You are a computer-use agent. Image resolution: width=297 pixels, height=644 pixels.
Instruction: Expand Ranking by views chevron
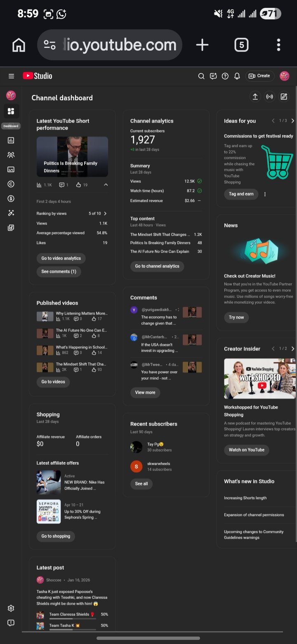(105, 213)
